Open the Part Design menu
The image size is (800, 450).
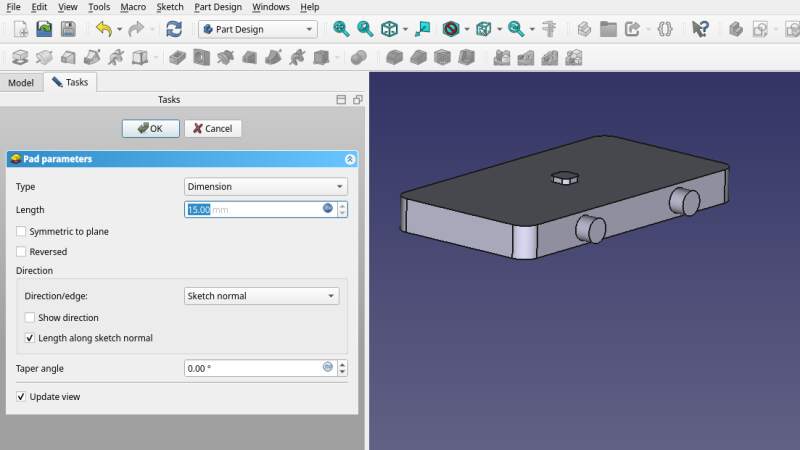coord(218,7)
